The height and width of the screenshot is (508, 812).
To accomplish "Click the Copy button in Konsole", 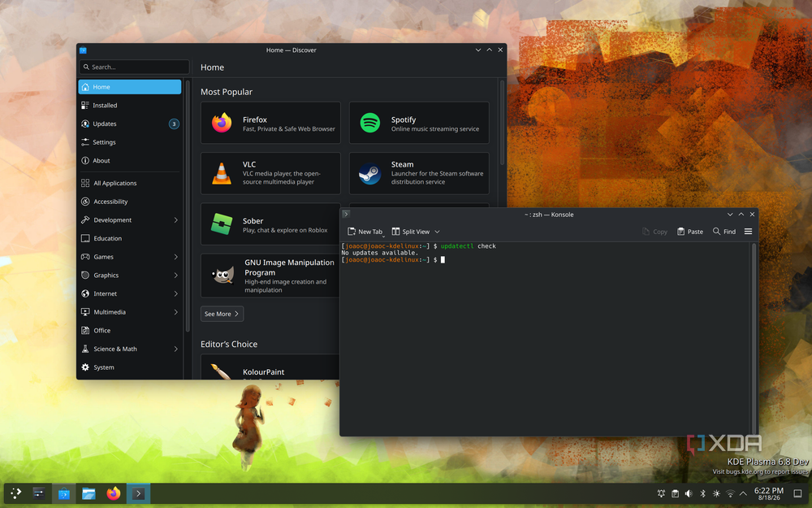I will 654,232.
